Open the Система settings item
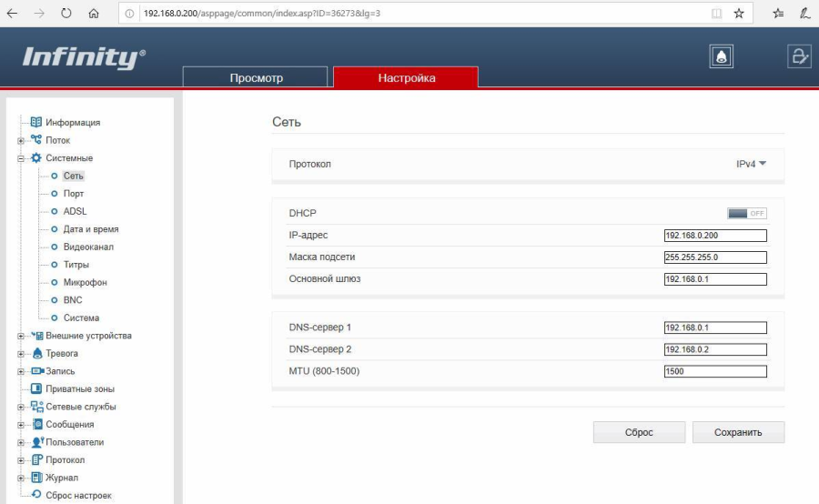The height and width of the screenshot is (504, 819). 81,318
